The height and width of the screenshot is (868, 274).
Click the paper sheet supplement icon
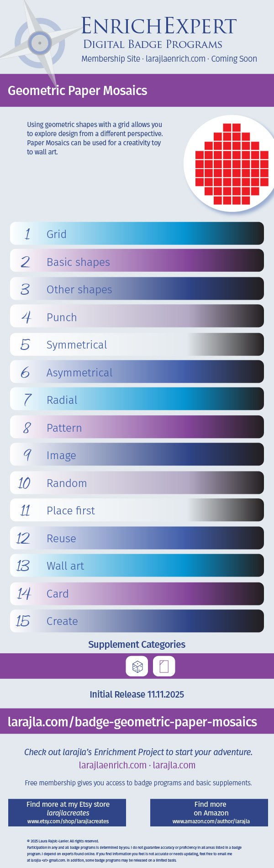click(164, 667)
